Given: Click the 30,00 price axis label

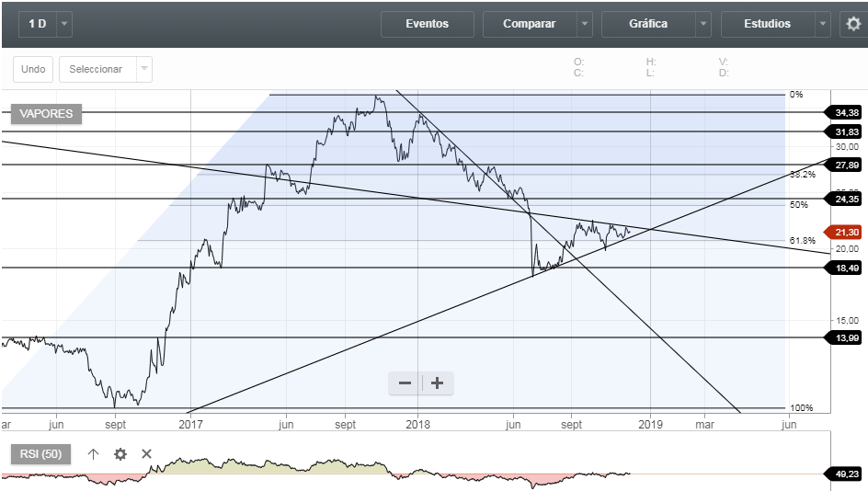Looking at the screenshot, I should coord(847,147).
